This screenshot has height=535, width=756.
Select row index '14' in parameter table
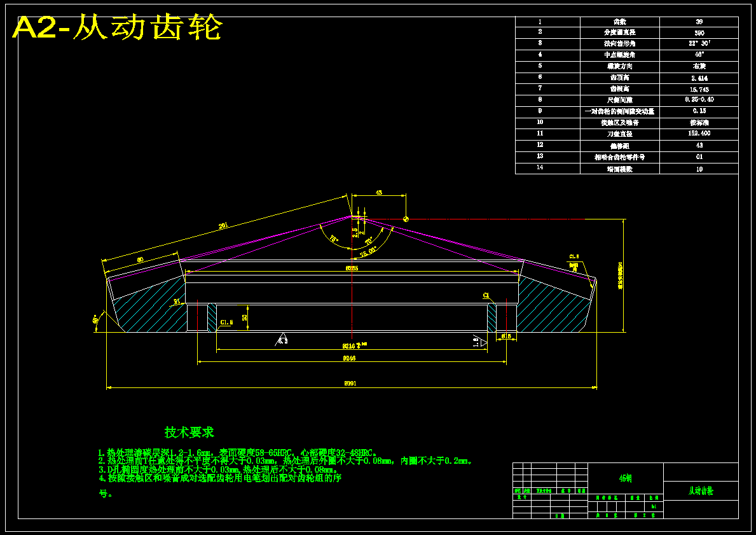[540, 167]
